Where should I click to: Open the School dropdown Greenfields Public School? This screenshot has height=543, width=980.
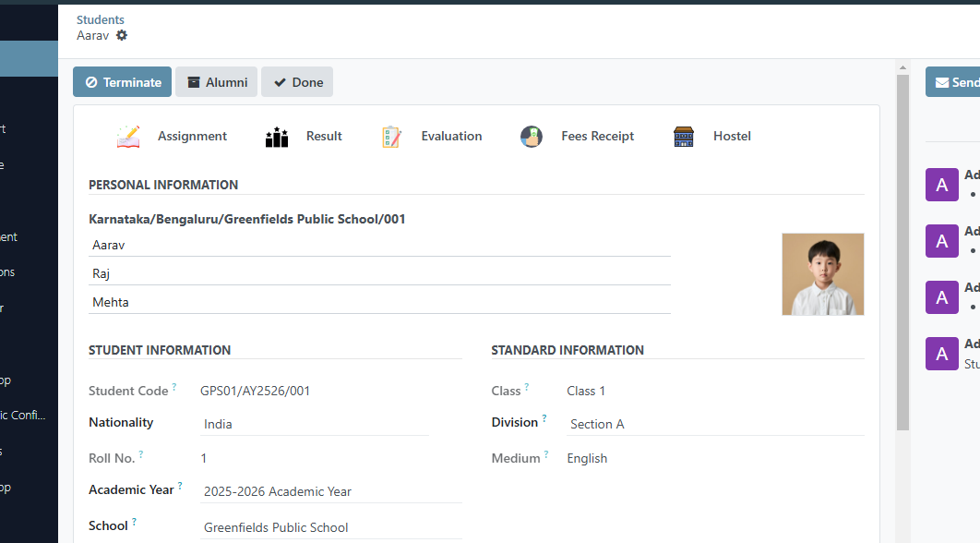[x=331, y=527]
